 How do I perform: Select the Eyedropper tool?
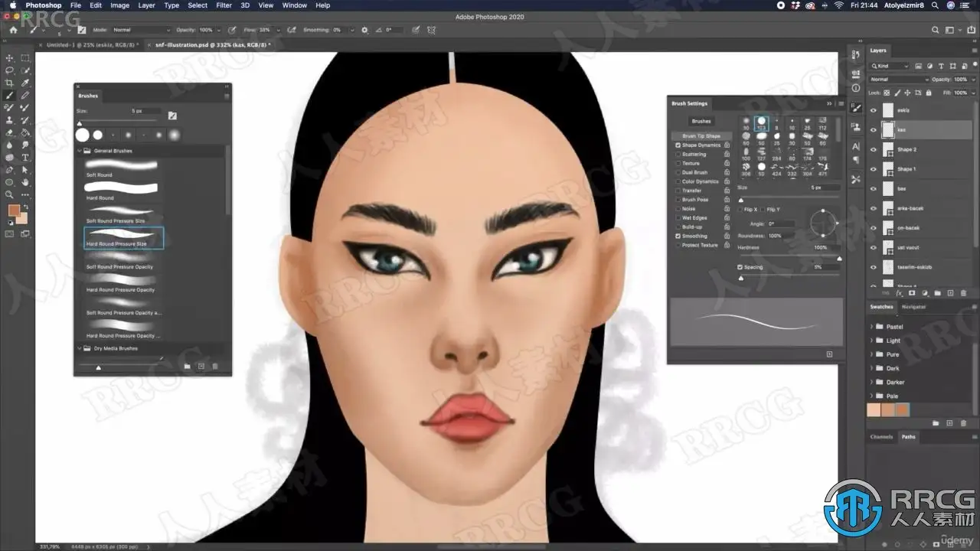point(25,83)
